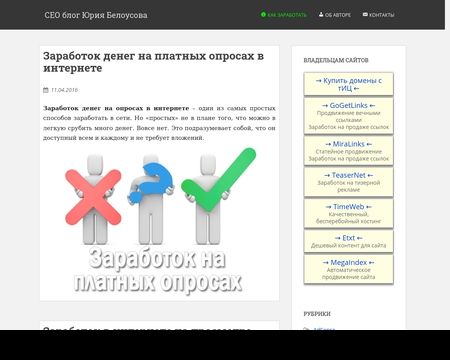Click the 'Купить домены с тИЦ' banner
The height and width of the screenshot is (360, 450).
pyautogui.click(x=348, y=84)
